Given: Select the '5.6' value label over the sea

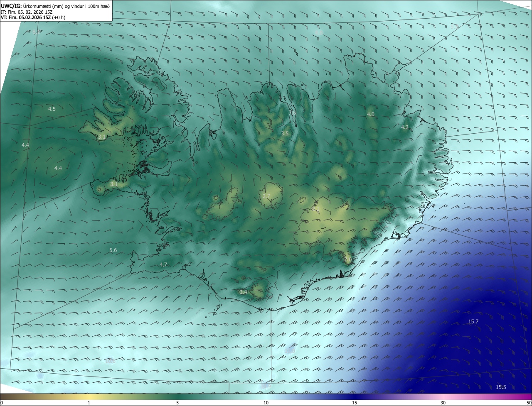Looking at the screenshot, I should coord(113,250).
